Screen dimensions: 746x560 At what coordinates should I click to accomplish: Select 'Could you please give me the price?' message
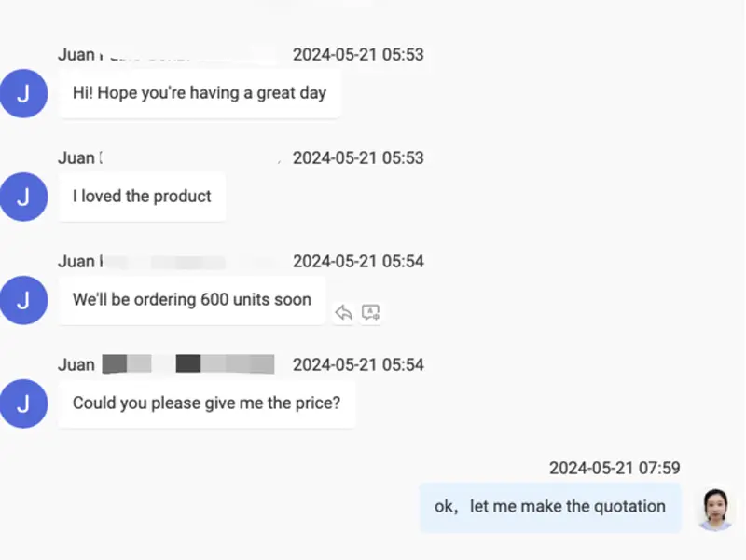[x=206, y=403]
